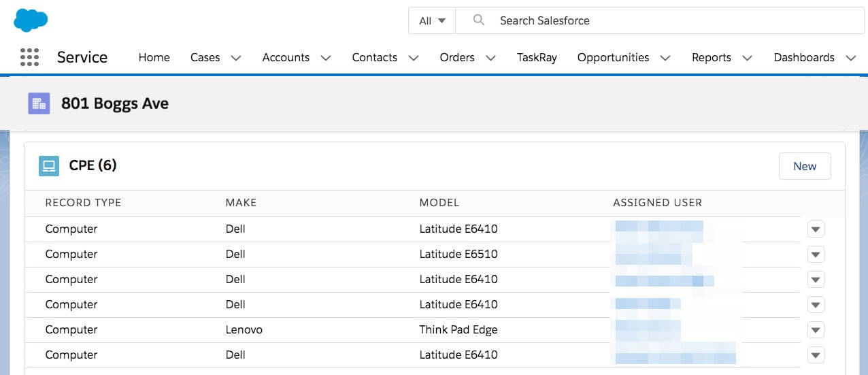Open row actions for first Latitude E6410 row
Screen dimensions: 868x375
coord(816,229)
